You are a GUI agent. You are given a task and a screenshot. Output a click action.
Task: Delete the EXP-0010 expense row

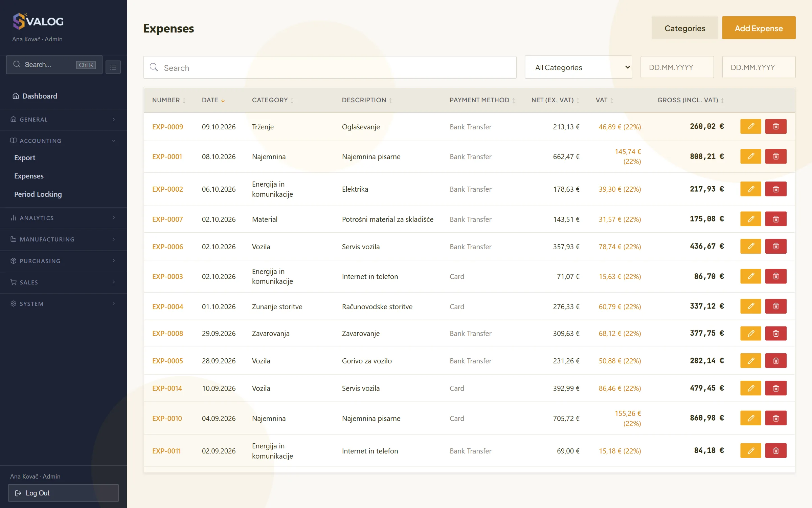776,418
